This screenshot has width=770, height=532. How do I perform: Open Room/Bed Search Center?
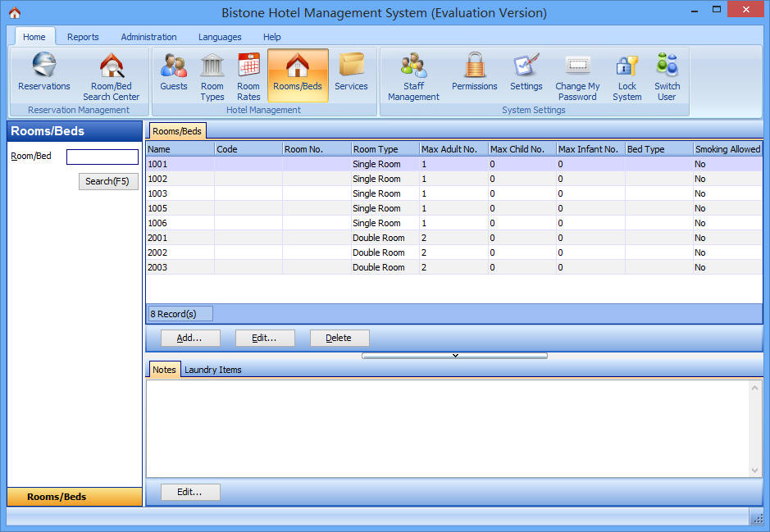point(112,76)
